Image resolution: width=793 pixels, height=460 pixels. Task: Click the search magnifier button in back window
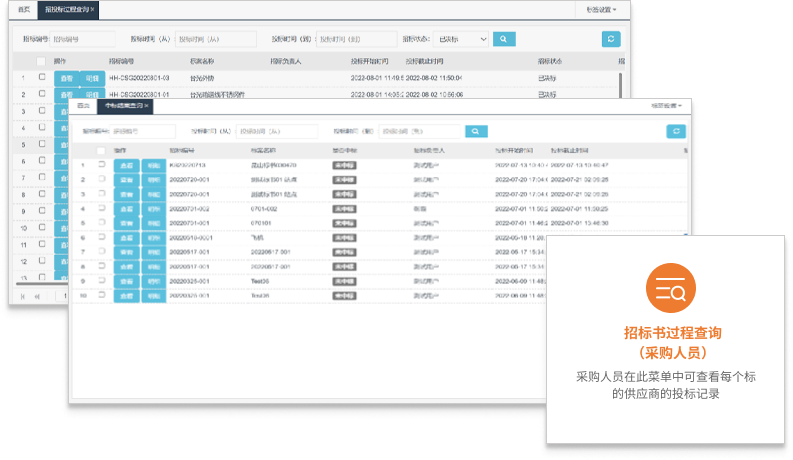(506, 39)
